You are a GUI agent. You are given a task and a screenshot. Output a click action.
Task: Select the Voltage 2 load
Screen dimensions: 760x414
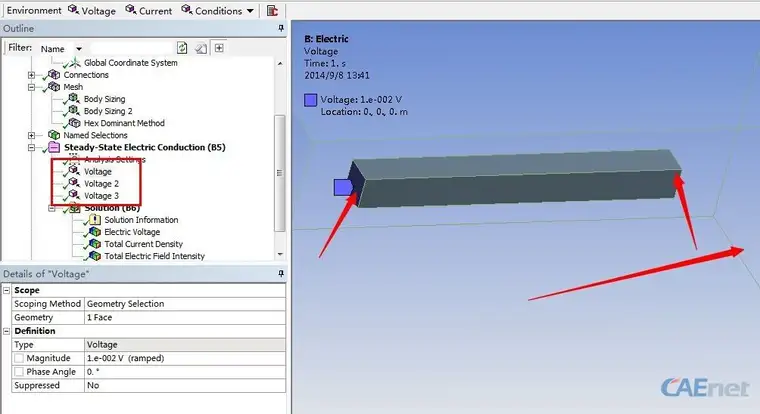click(x=101, y=184)
